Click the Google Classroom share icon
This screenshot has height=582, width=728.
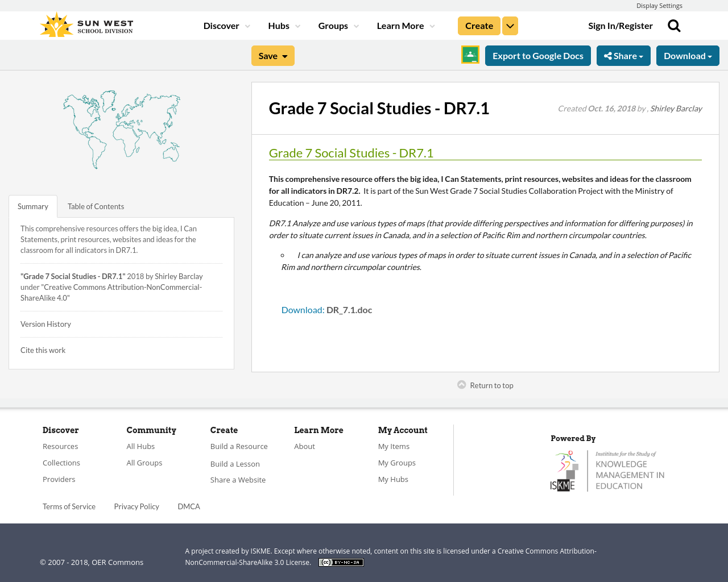[470, 54]
